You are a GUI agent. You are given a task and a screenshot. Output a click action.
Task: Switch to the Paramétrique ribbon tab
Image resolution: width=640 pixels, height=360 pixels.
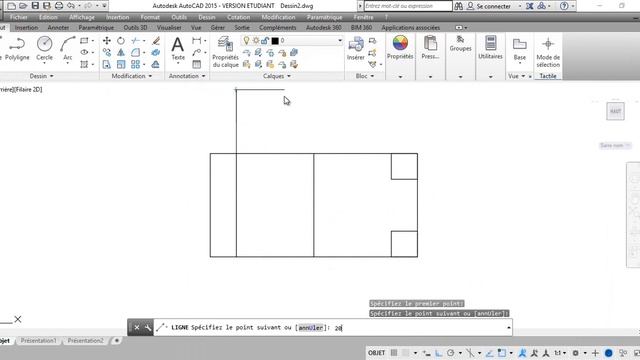(96, 27)
